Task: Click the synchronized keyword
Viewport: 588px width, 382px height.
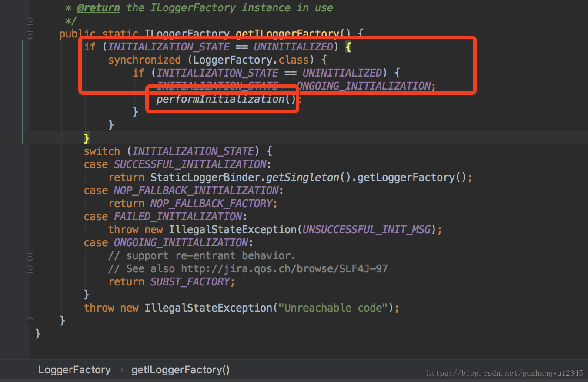Action: pos(144,60)
